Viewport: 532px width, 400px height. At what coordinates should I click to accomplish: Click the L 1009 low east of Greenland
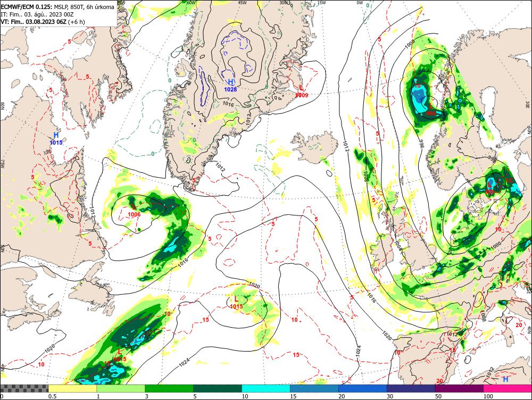click(x=301, y=91)
